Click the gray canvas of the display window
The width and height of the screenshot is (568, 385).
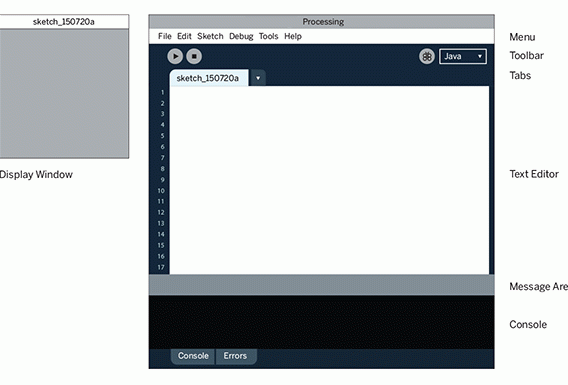64,93
